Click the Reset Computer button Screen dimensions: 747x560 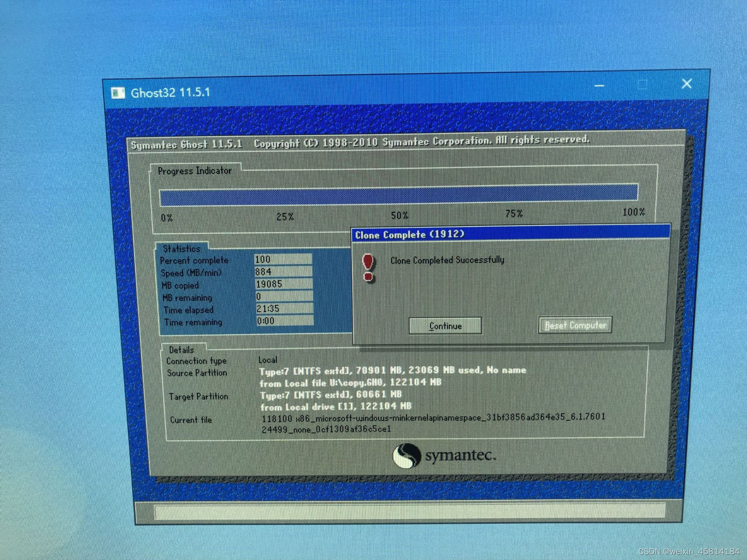(575, 325)
